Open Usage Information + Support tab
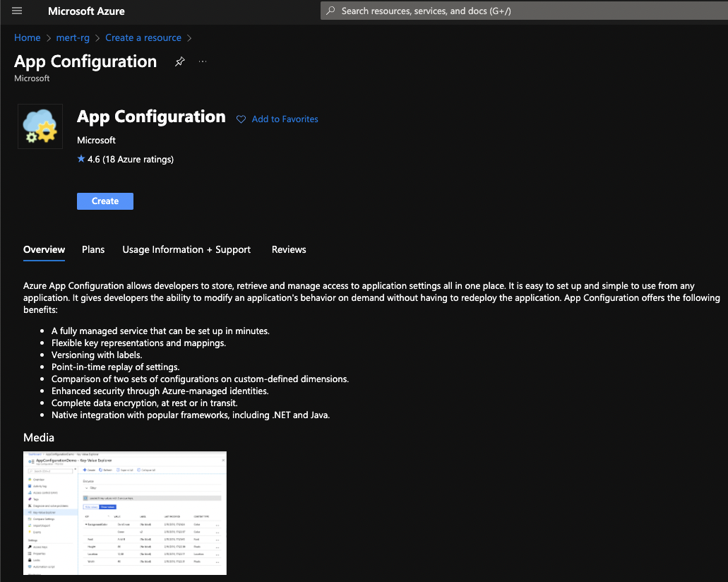The width and height of the screenshot is (728, 582). pyautogui.click(x=186, y=249)
